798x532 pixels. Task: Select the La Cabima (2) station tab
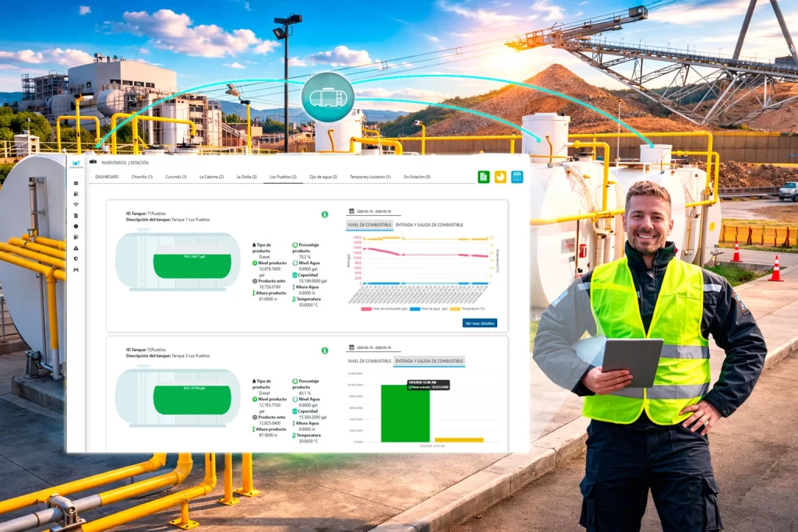coord(210,177)
